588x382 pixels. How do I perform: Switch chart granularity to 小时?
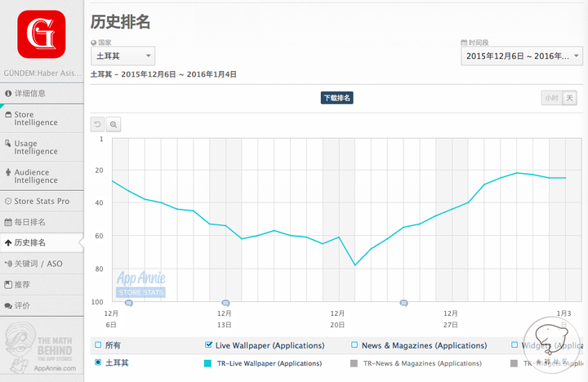[551, 98]
